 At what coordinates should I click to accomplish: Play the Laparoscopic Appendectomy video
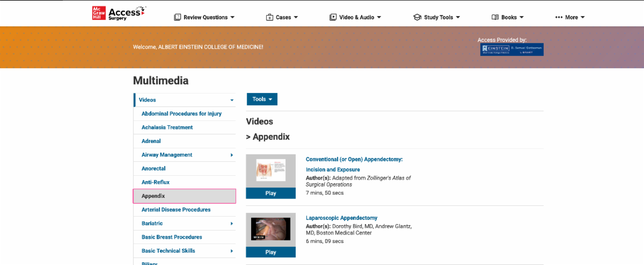coord(270,252)
